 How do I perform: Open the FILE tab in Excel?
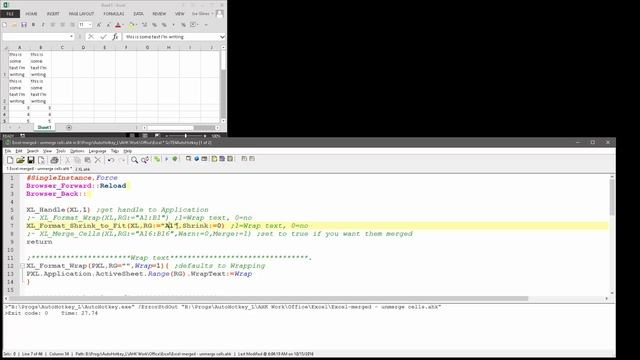(x=10, y=14)
